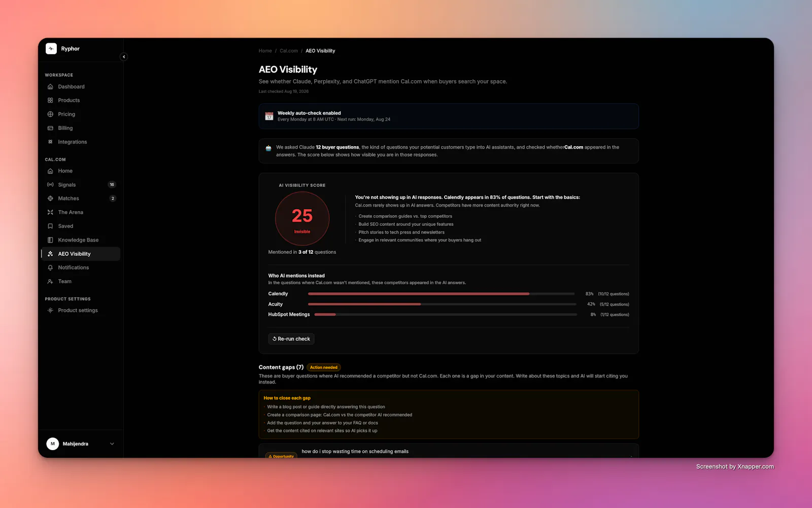Open the Signals menu item label
This screenshot has height=508, width=812.
pos(67,185)
